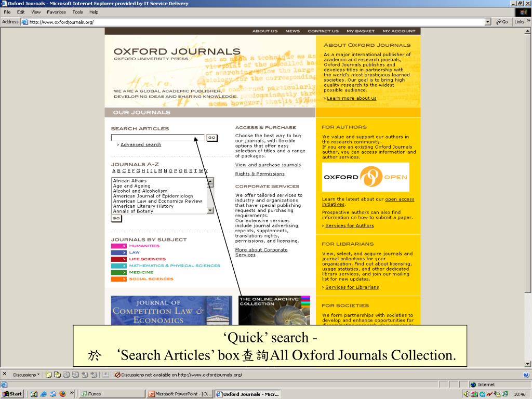Image resolution: width=532 pixels, height=399 pixels.
Task: Click GO button below journals list
Action: click(116, 219)
